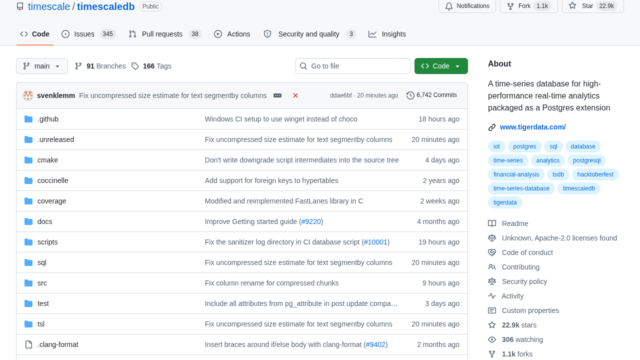The width and height of the screenshot is (640, 360).
Task: Click the Custom properties icon
Action: click(492, 311)
